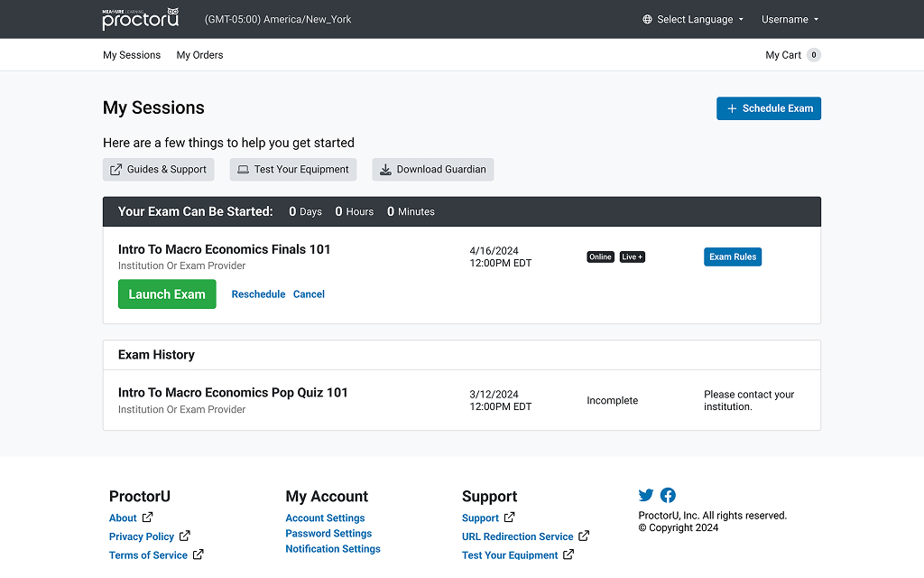The image size is (924, 578).
Task: Click the Download Guardian button
Action: click(433, 169)
